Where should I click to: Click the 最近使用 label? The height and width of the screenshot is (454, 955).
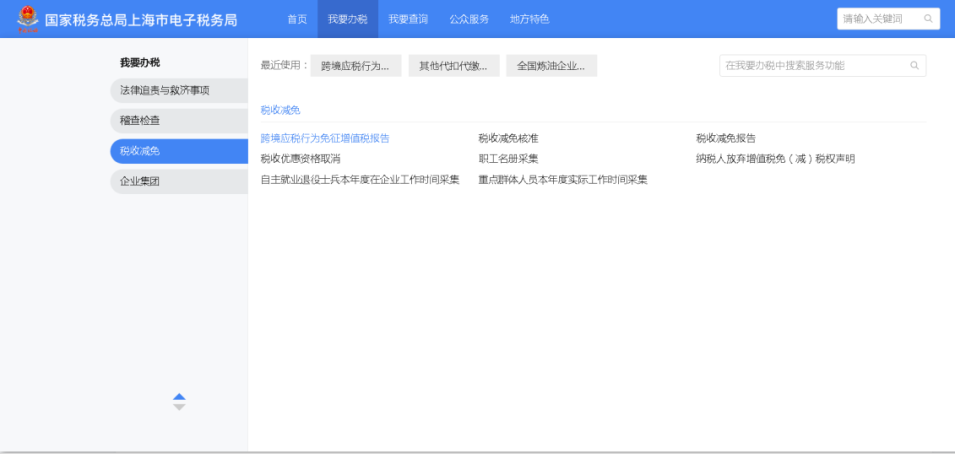point(284,65)
